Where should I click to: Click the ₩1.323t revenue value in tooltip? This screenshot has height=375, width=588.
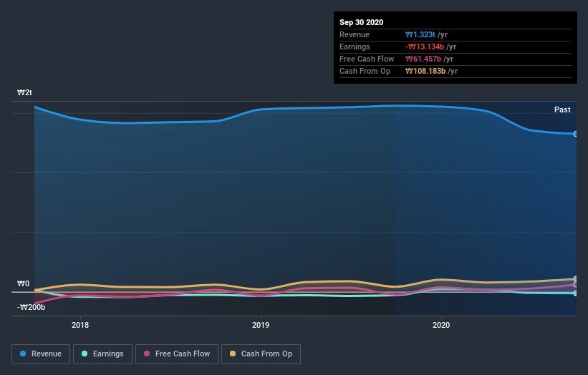[x=420, y=34]
